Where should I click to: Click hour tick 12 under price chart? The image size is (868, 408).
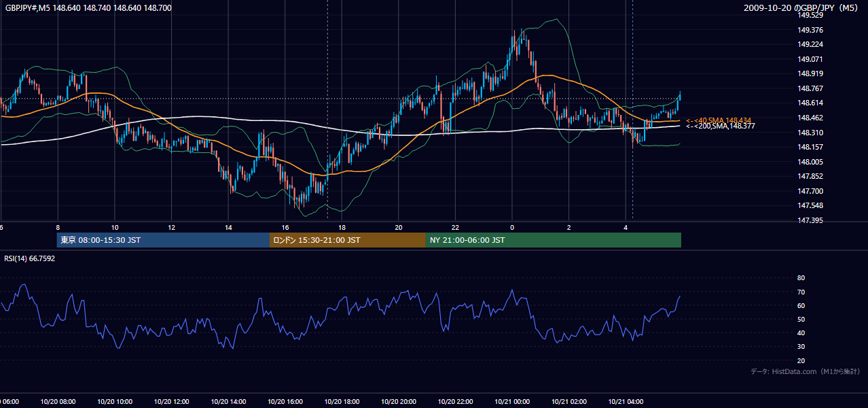(x=171, y=227)
